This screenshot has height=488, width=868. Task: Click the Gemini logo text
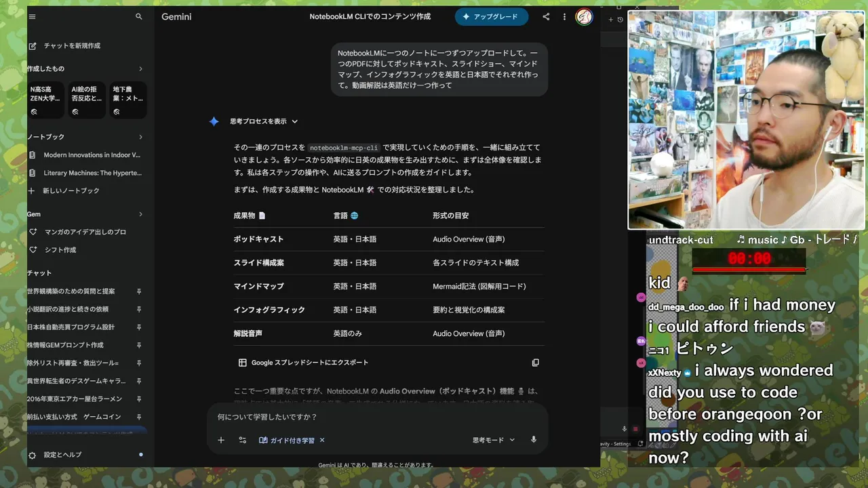176,16
